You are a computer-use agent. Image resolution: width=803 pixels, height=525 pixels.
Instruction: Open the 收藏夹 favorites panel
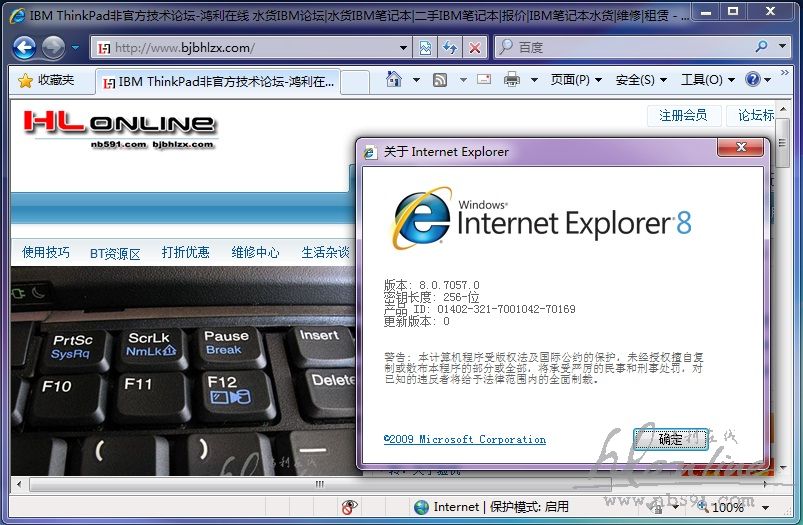[x=46, y=80]
